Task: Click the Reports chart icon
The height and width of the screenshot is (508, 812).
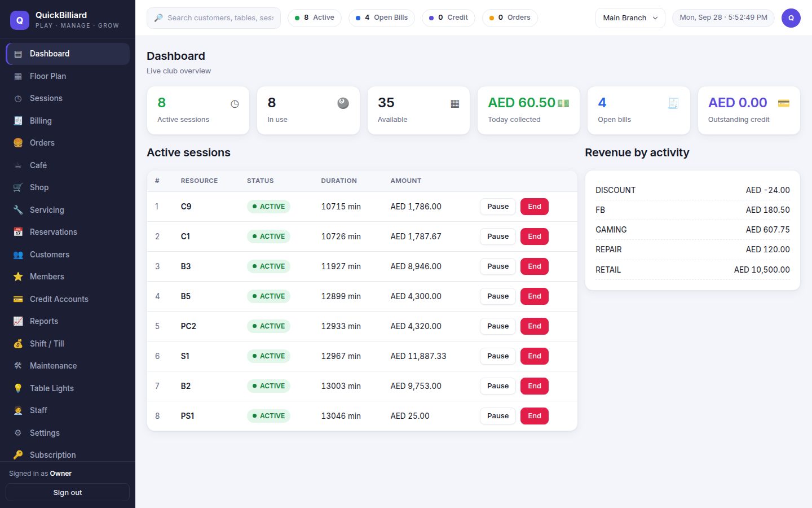Action: point(18,321)
